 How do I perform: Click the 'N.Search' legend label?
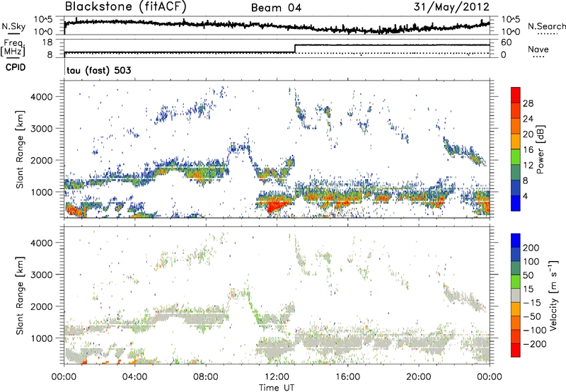point(546,26)
